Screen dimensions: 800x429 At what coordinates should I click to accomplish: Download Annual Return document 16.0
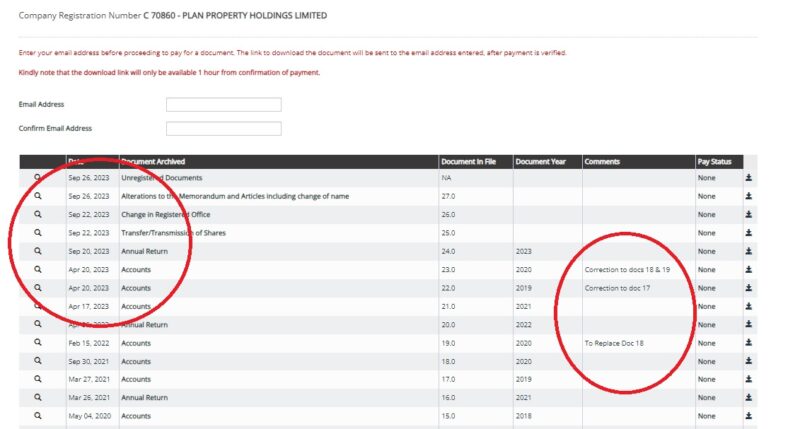749,398
